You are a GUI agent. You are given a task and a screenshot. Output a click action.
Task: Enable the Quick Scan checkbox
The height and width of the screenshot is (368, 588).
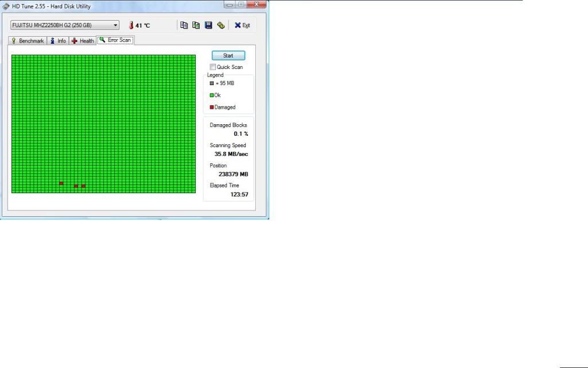pos(212,67)
